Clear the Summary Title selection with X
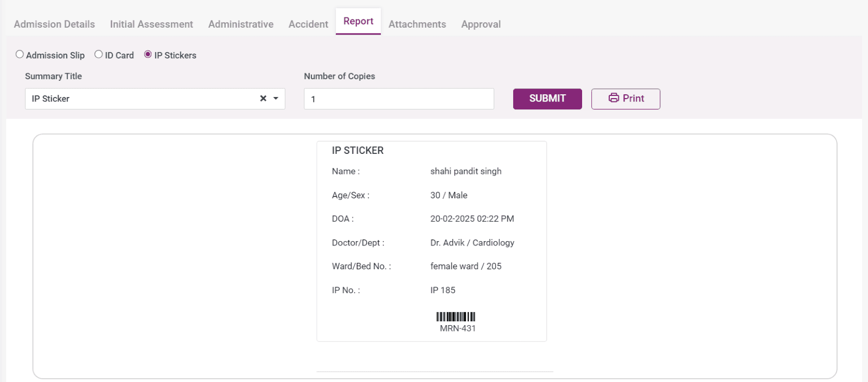868x382 pixels. tap(263, 99)
